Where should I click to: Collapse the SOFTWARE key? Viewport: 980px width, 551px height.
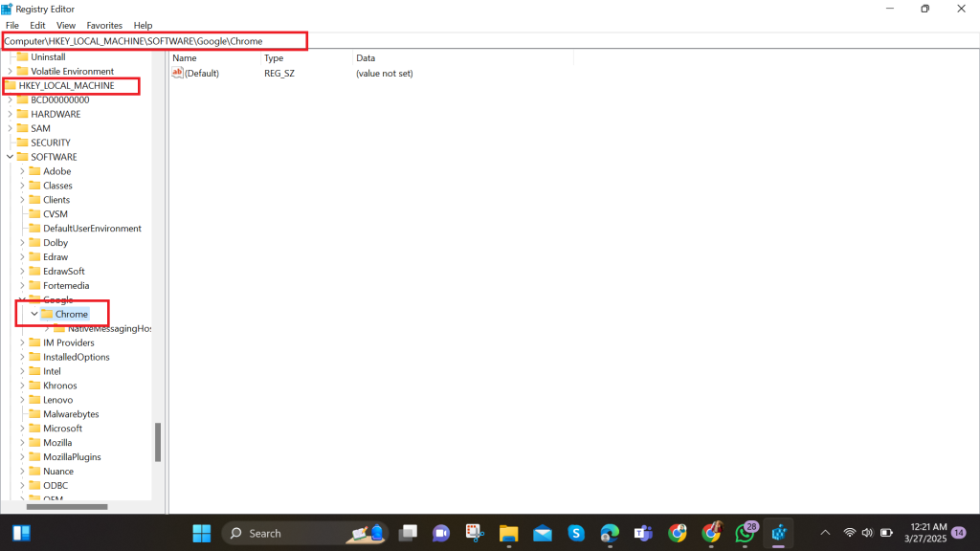10,157
